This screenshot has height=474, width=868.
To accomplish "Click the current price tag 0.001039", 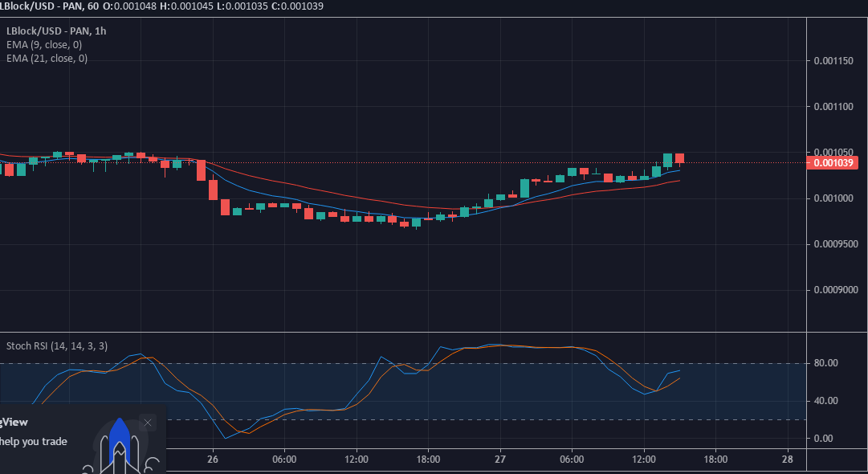I will tap(833, 163).
